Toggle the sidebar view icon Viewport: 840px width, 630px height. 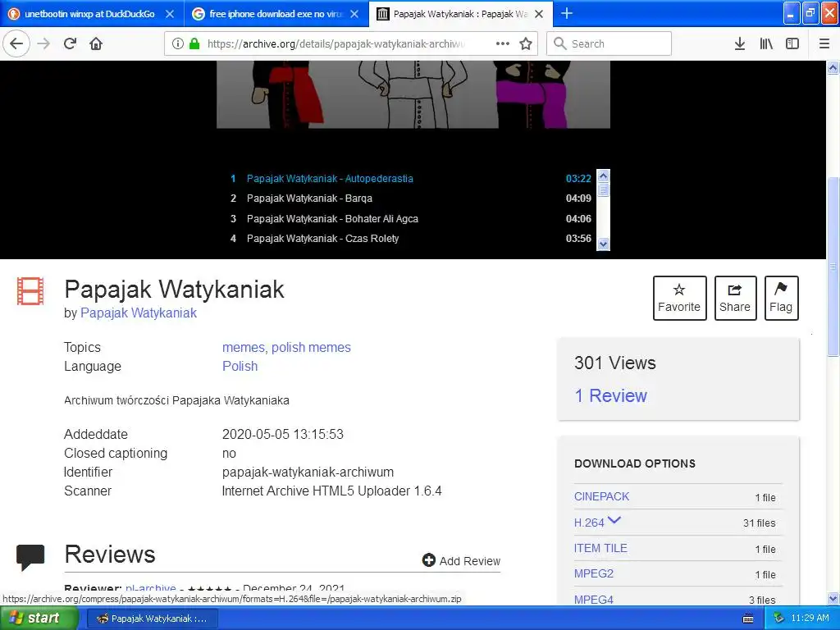792,43
